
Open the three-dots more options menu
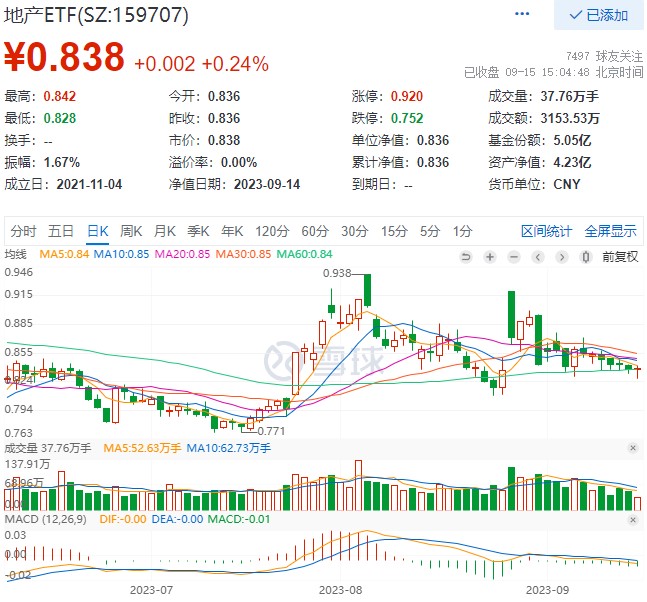click(522, 14)
